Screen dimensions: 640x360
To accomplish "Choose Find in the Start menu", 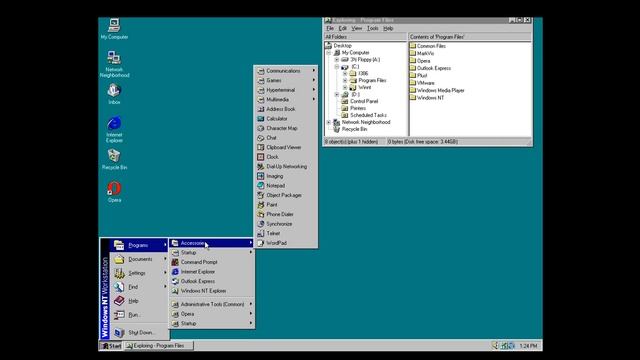I will coord(139,287).
